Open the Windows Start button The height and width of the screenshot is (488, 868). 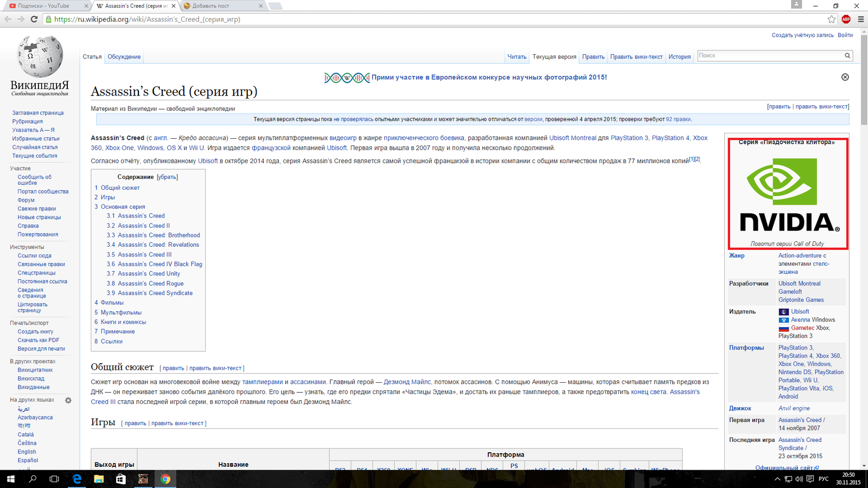pyautogui.click(x=10, y=479)
